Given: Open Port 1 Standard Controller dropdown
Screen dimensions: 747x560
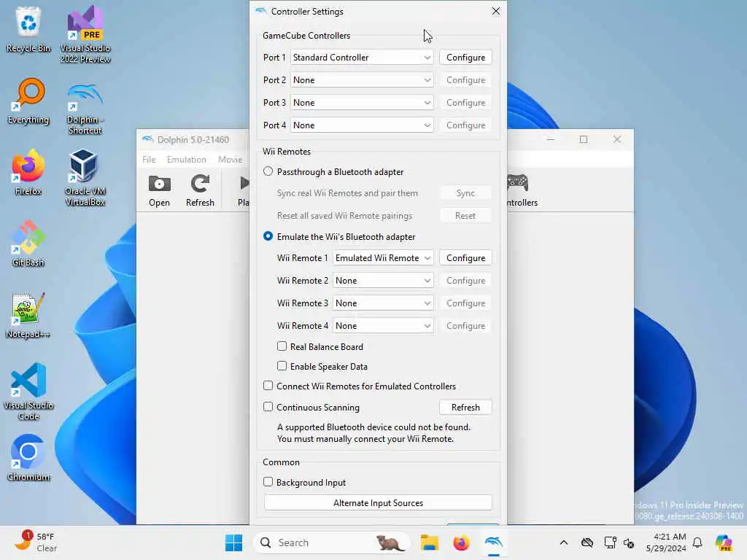Looking at the screenshot, I should [x=362, y=57].
